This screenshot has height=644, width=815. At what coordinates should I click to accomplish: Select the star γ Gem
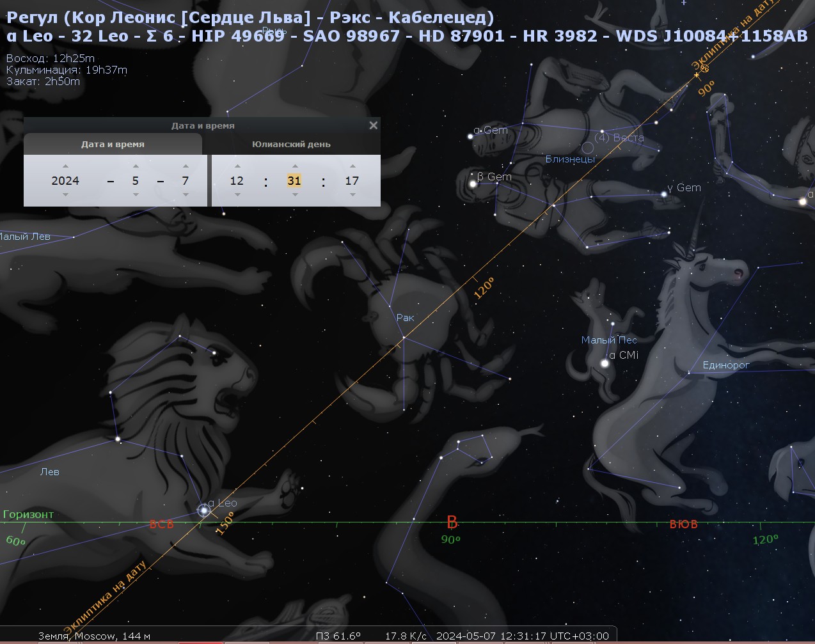665,194
